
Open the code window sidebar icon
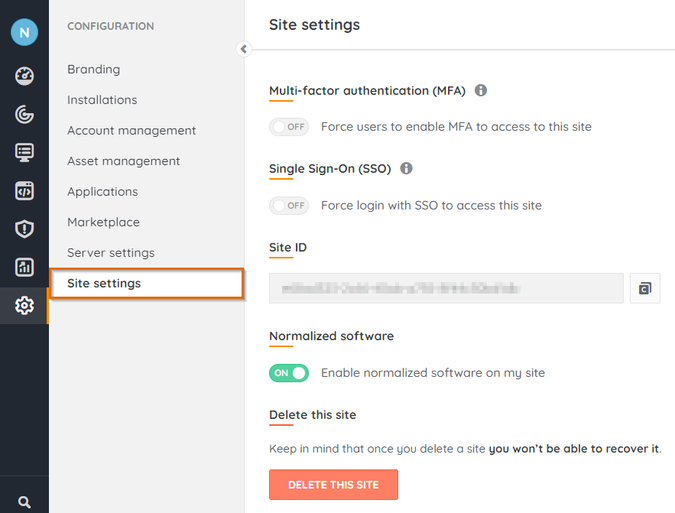pos(24,190)
